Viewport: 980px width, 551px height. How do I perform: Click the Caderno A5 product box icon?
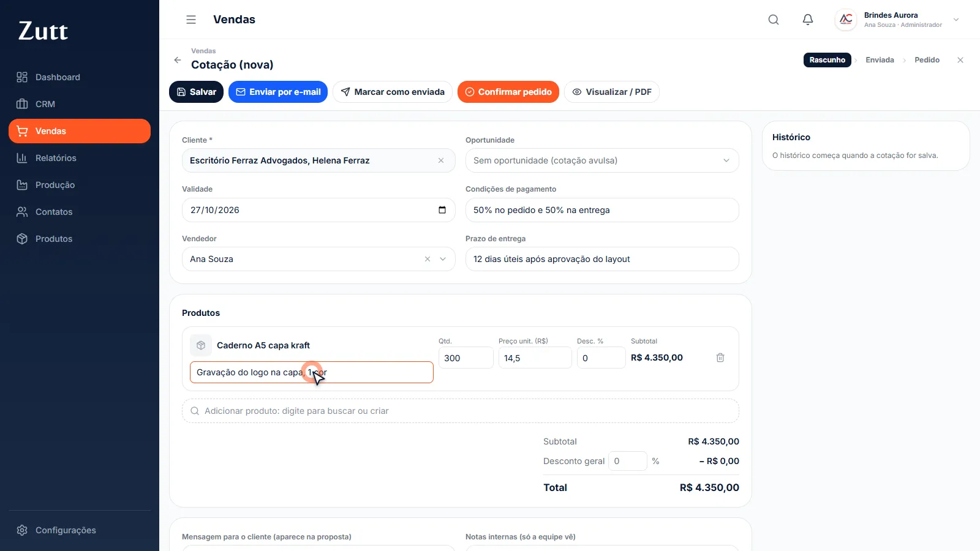pyautogui.click(x=201, y=345)
